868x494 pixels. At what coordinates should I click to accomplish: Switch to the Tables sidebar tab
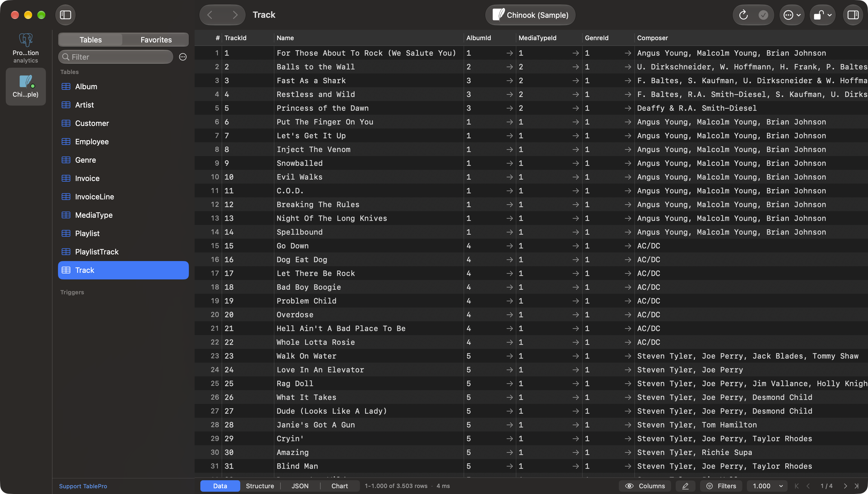pos(90,40)
